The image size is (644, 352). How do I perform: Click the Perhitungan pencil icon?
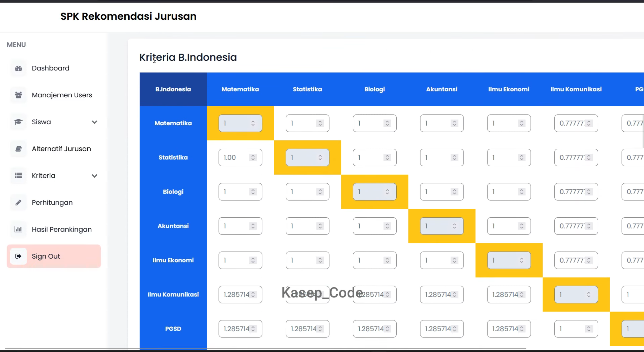coord(18,203)
